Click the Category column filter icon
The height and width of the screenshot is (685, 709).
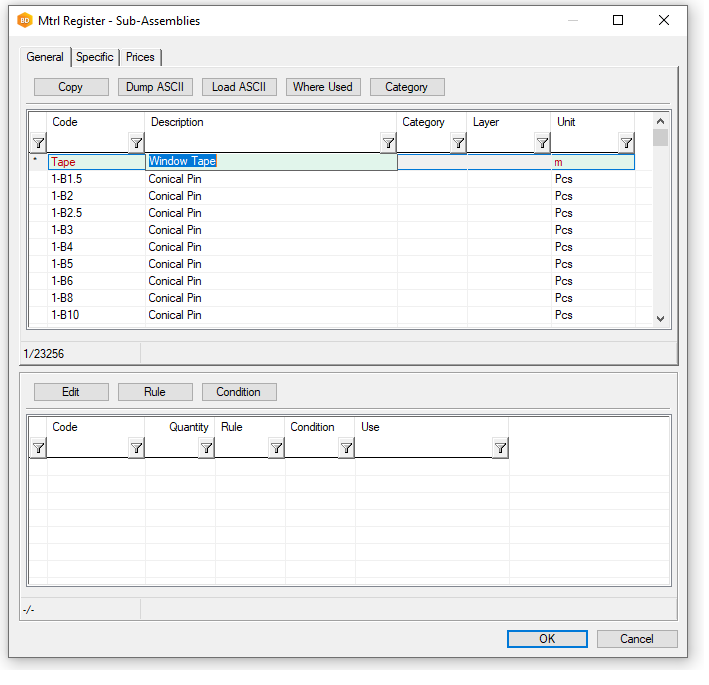tap(458, 143)
